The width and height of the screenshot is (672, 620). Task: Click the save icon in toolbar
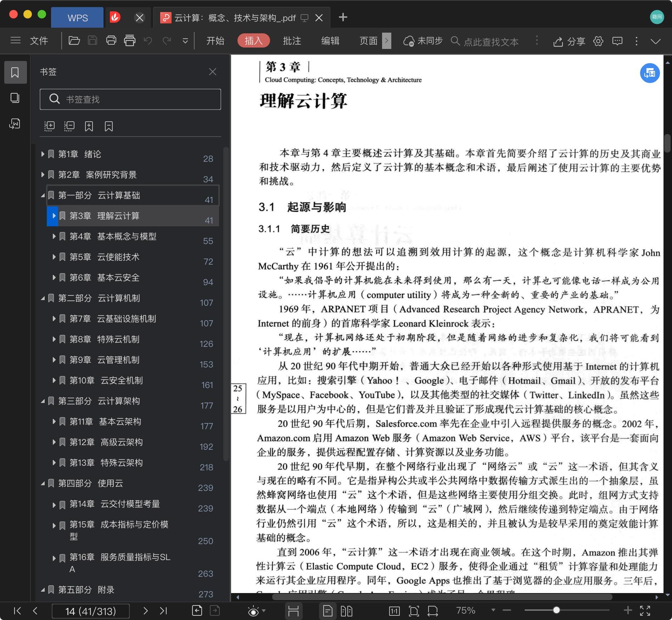[93, 40]
